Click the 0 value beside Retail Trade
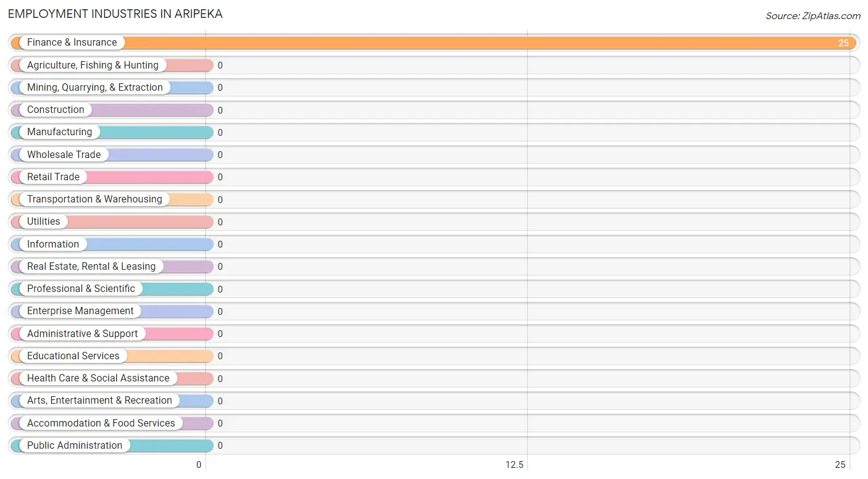 pos(220,177)
